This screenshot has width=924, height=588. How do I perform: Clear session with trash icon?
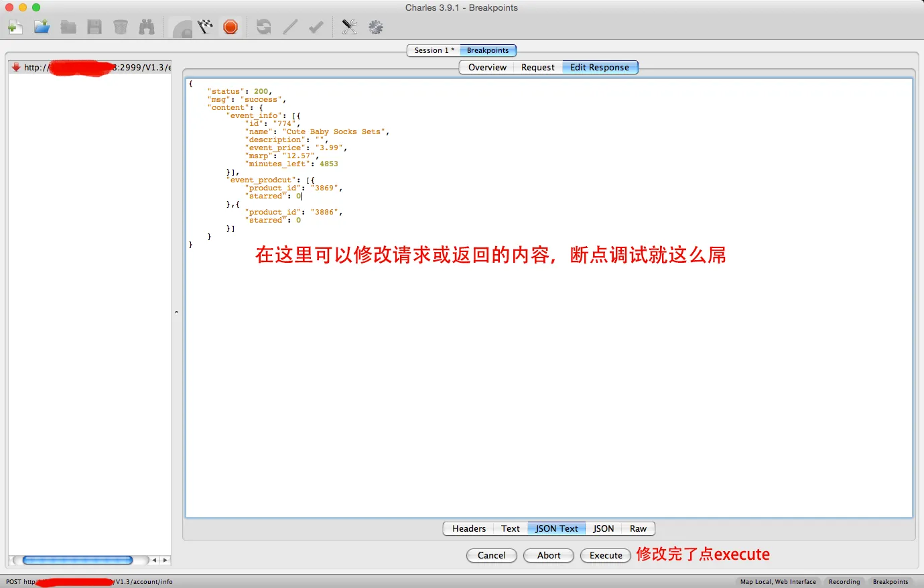(121, 27)
